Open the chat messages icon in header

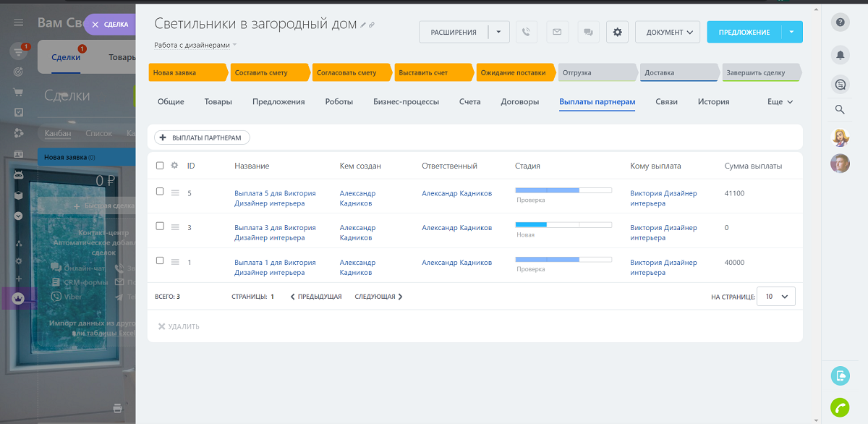click(588, 32)
